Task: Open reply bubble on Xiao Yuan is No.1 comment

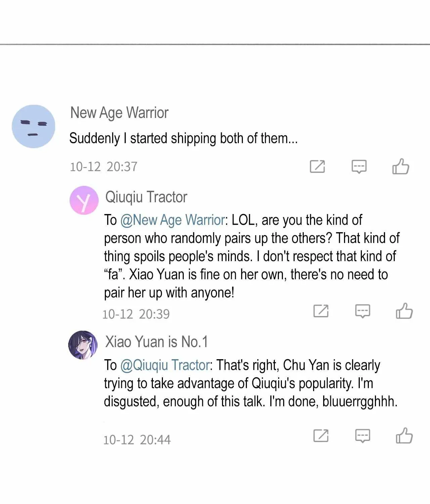Action: [363, 436]
